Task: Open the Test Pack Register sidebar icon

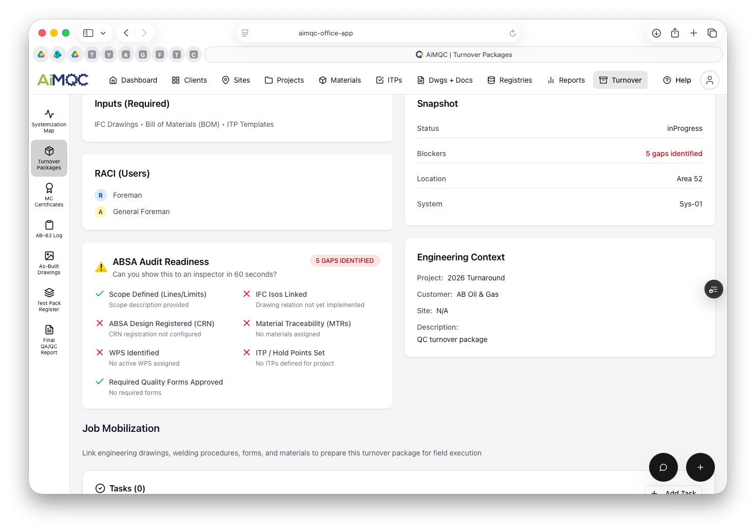Action: pos(49,299)
